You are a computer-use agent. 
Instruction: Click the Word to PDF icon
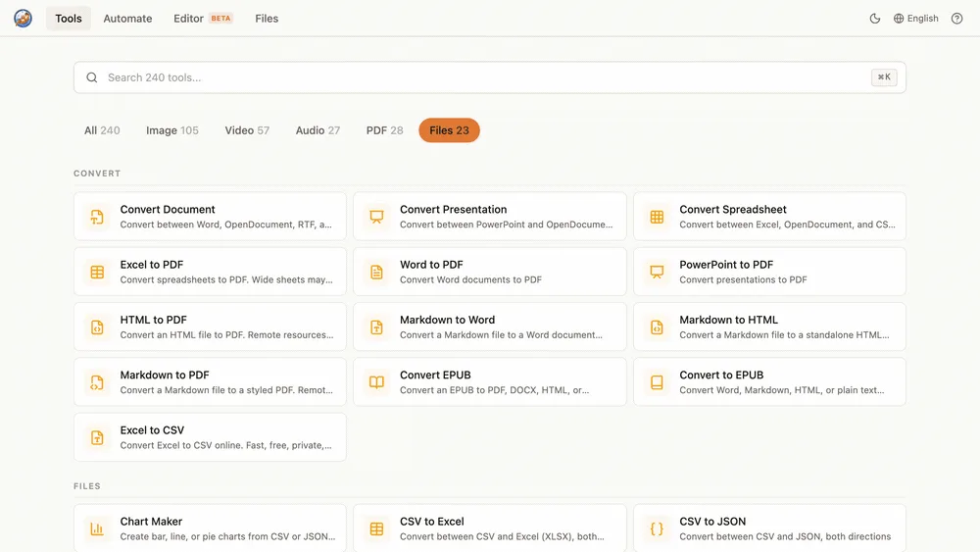pos(376,272)
